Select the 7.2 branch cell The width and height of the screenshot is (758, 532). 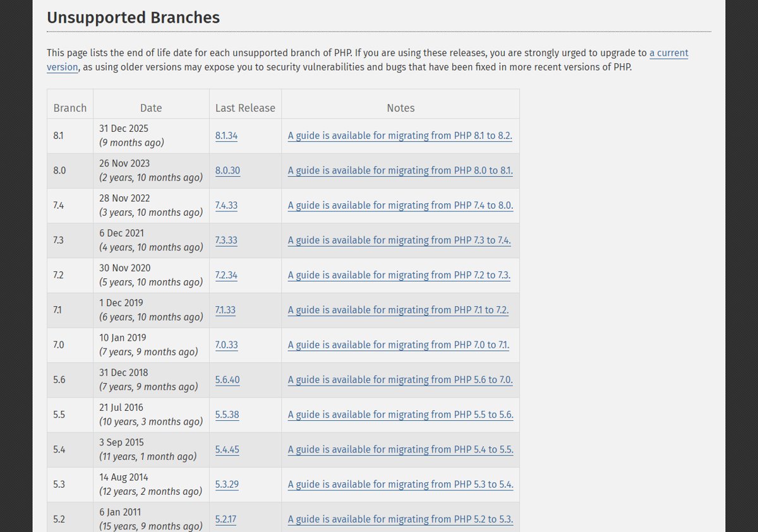pyautogui.click(x=70, y=275)
